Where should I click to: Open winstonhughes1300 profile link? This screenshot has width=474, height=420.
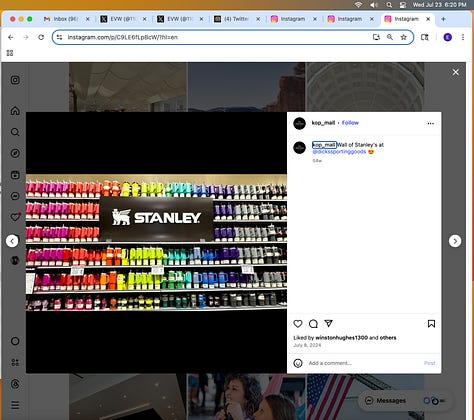point(342,338)
